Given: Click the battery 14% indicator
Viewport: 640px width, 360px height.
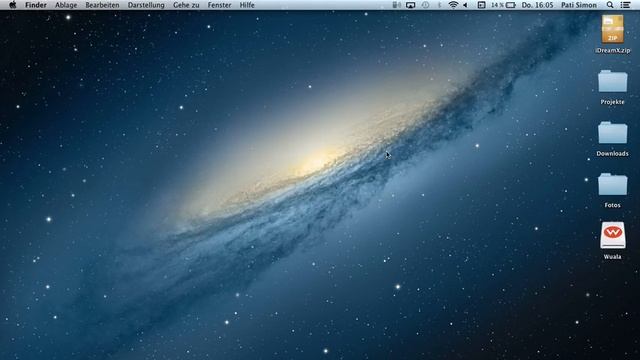Looking at the screenshot, I should click(503, 5).
